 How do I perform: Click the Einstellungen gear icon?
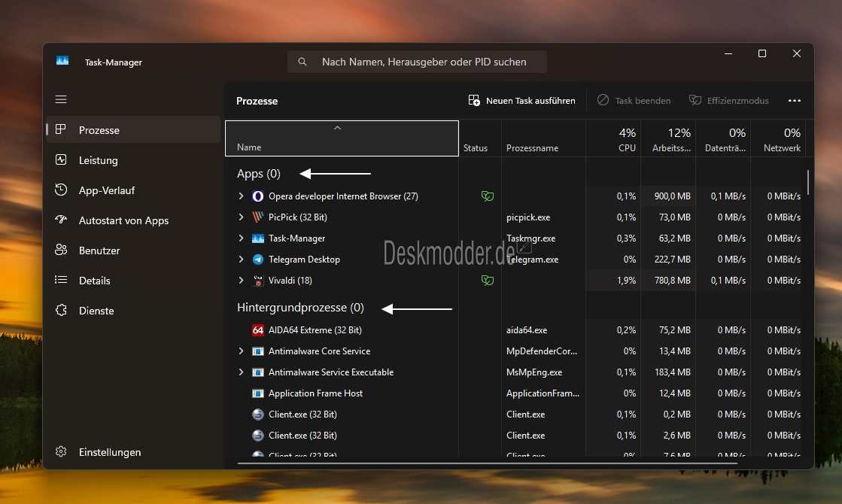tap(61, 451)
